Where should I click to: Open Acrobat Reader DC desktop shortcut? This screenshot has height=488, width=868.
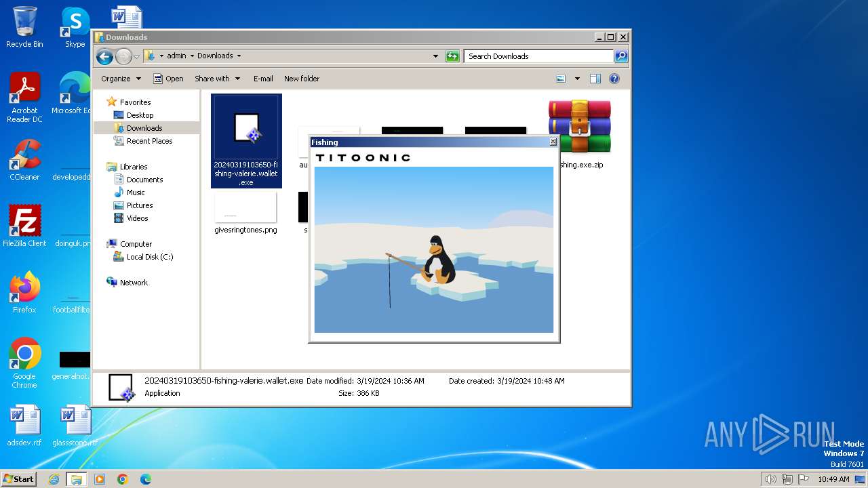(x=24, y=98)
